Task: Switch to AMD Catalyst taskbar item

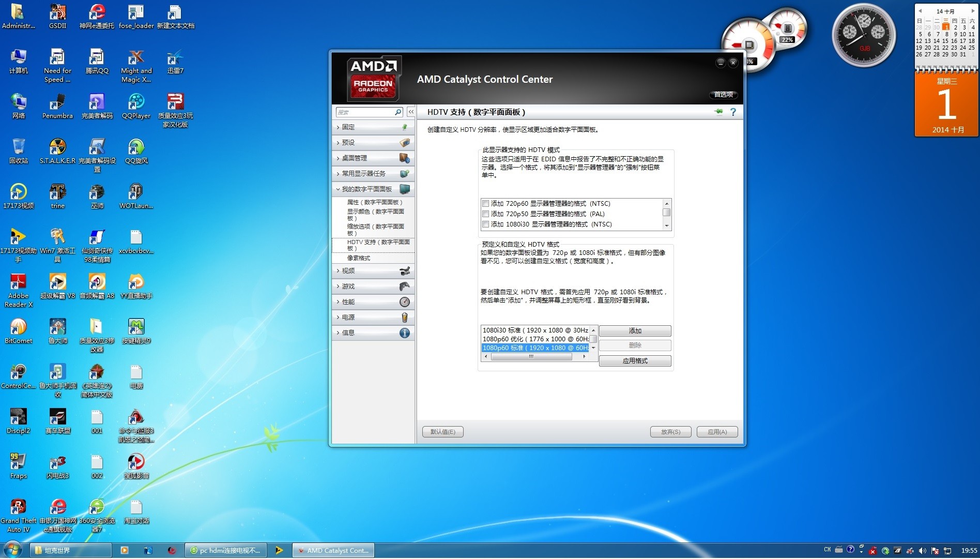Action: (x=333, y=551)
